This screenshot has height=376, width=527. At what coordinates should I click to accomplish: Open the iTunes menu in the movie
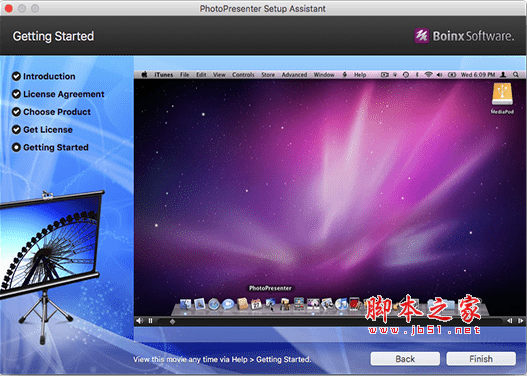coord(164,75)
